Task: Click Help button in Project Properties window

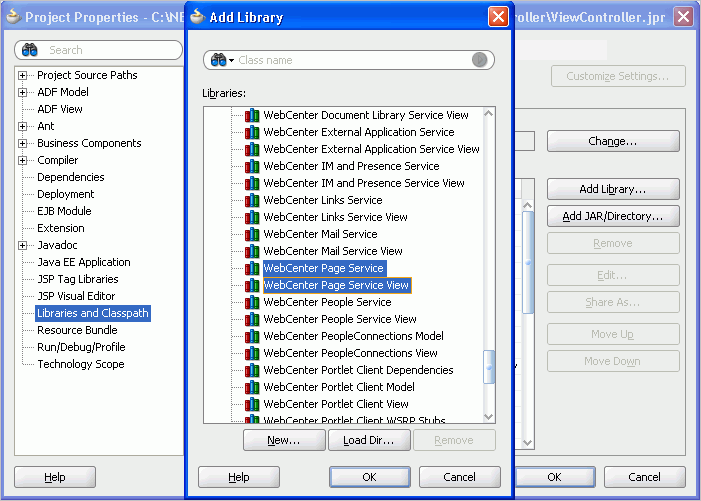Action: pyautogui.click(x=55, y=477)
